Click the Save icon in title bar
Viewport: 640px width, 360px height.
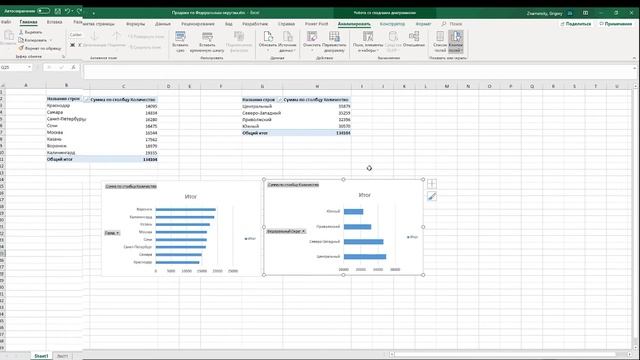58,11
